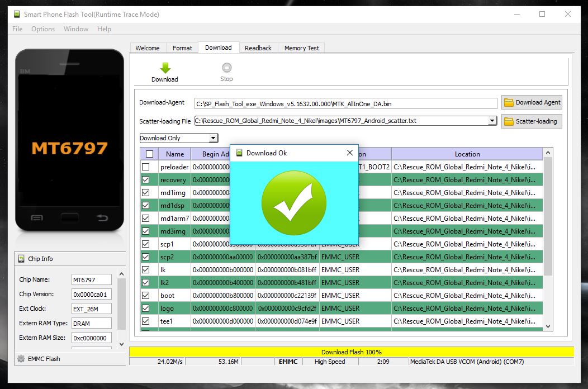Switch to the Memory Test tab

[x=301, y=48]
